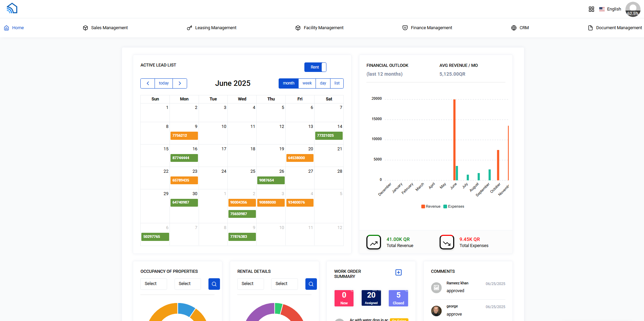Open lead 64538000 on June 20
Screen dimensions: 644x321
pos(300,158)
